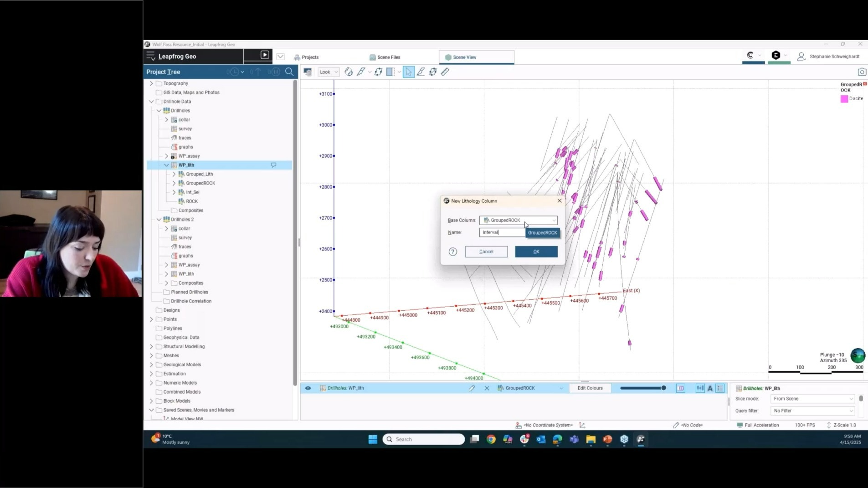Click the clear scene icon
868x488 pixels.
point(308,72)
